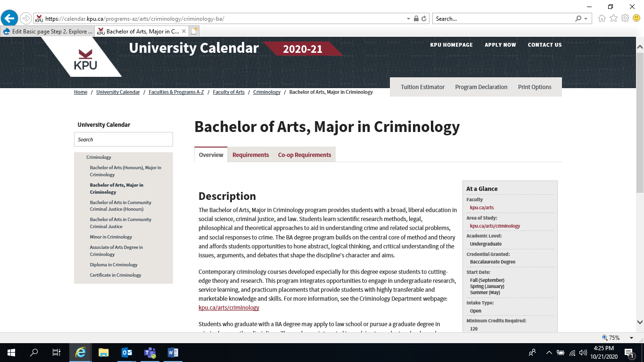The height and width of the screenshot is (362, 644).
Task: Click the smiley feedback icon
Action: (636, 18)
